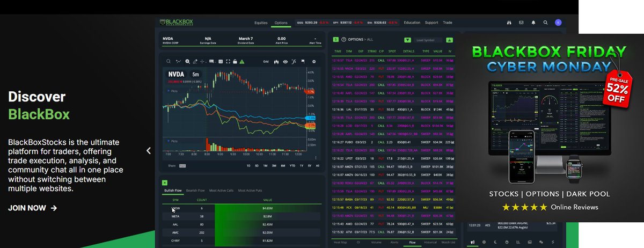Click the META row in Bullish Flow
The image size is (644, 248).
click(x=241, y=216)
